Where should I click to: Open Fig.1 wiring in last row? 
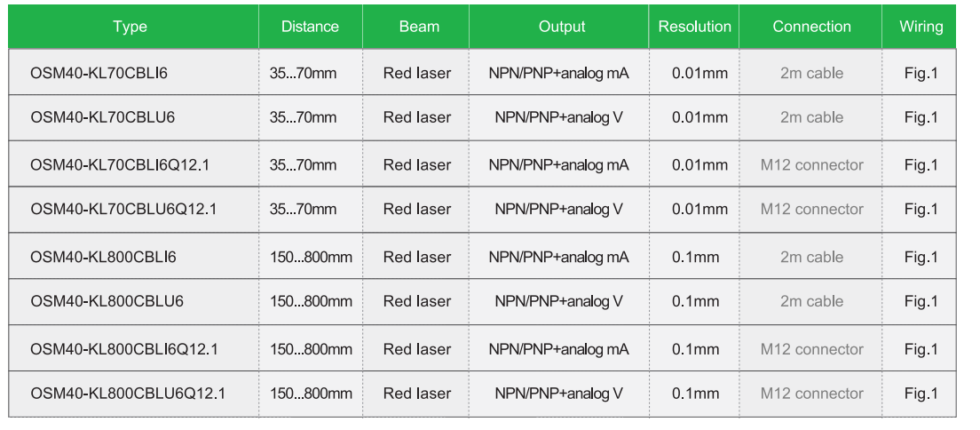pos(921,393)
